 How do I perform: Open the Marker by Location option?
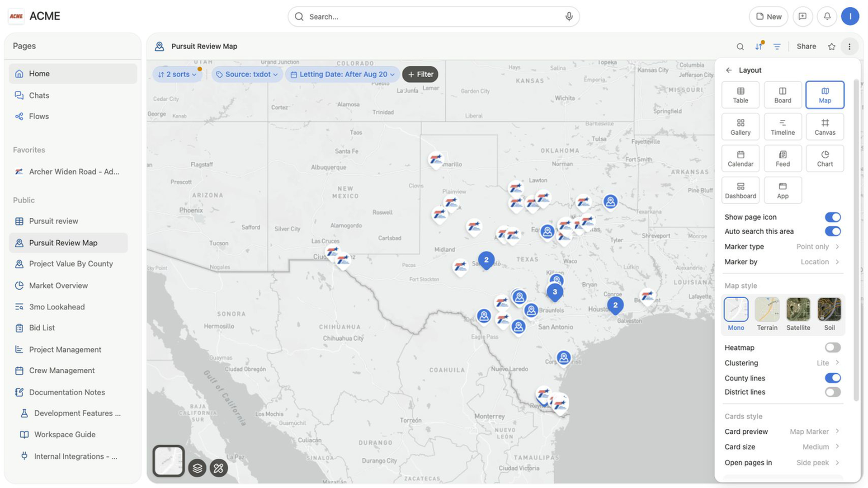(783, 262)
